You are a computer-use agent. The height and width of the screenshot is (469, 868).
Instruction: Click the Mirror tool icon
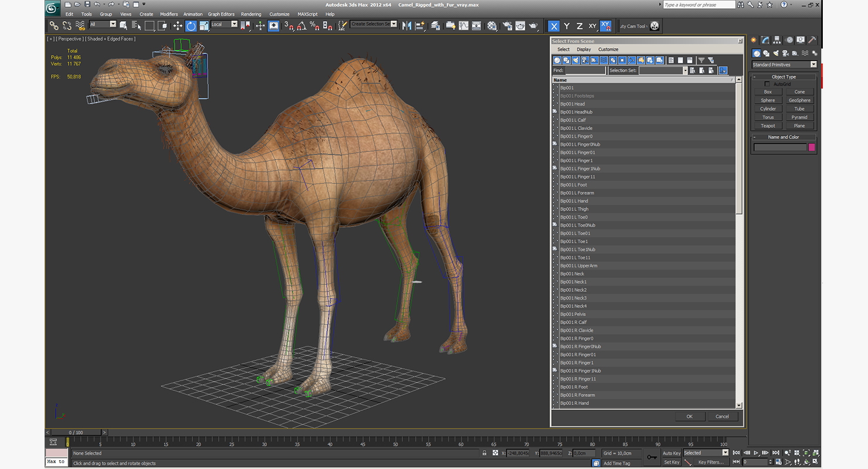pyautogui.click(x=406, y=26)
